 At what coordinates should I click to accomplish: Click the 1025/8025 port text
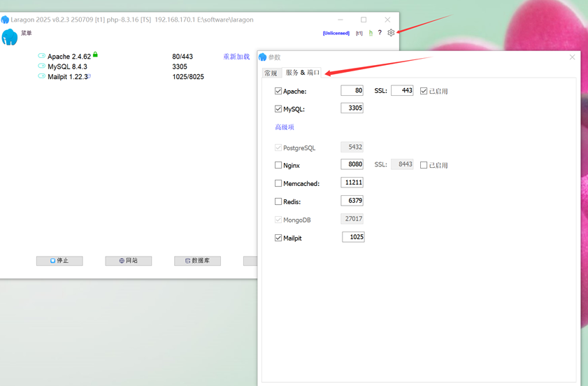tap(188, 76)
